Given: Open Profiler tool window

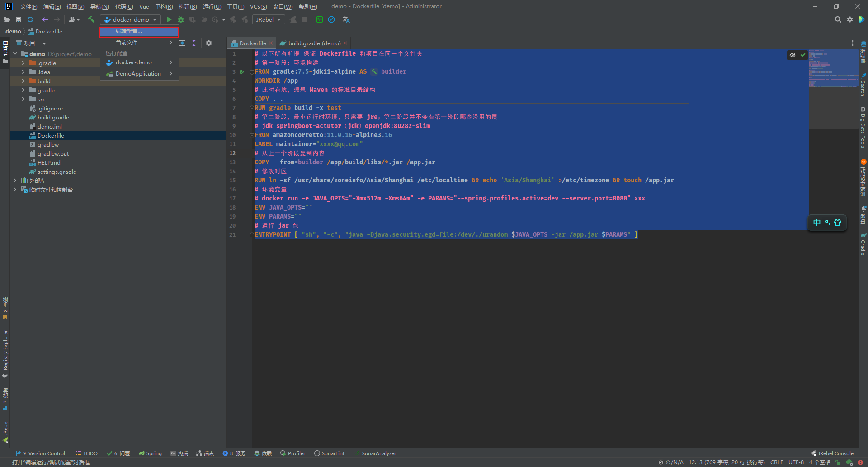Looking at the screenshot, I should click(x=292, y=453).
